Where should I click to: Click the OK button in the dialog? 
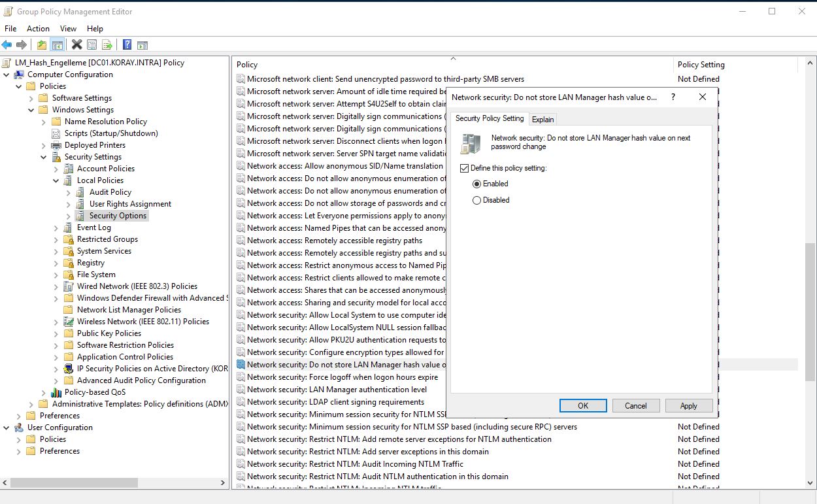pyautogui.click(x=582, y=405)
